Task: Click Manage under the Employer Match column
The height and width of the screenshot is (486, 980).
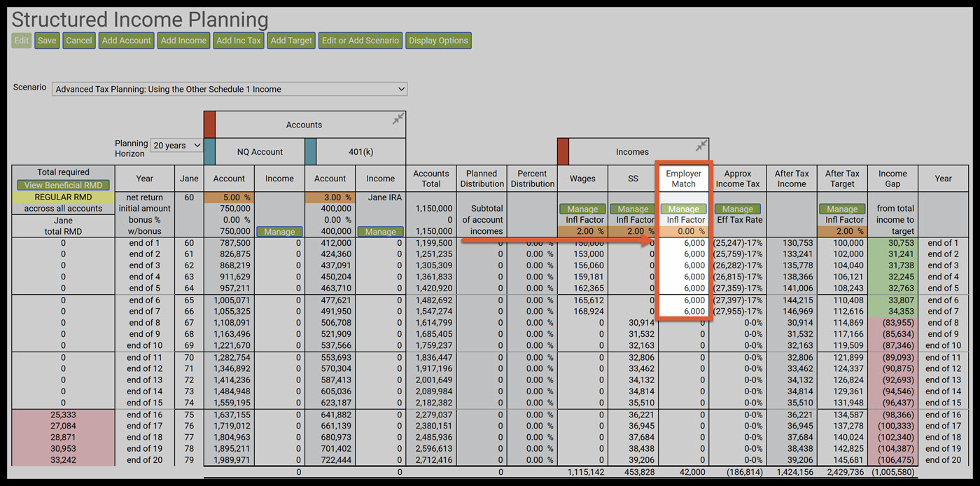Action: pos(683,209)
